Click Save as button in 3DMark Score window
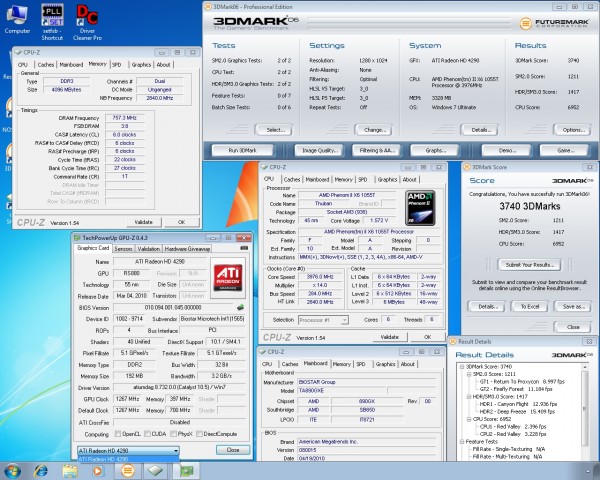600x480 pixels. pyautogui.click(x=572, y=307)
